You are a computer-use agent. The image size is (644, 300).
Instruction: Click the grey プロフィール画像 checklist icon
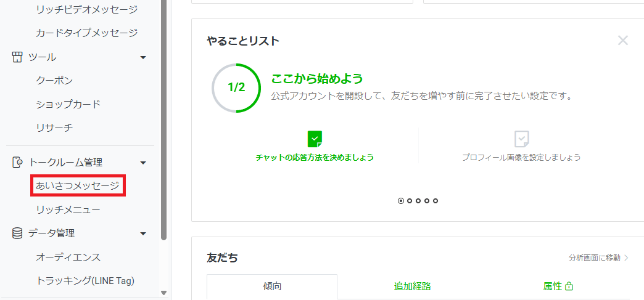pyautogui.click(x=521, y=139)
